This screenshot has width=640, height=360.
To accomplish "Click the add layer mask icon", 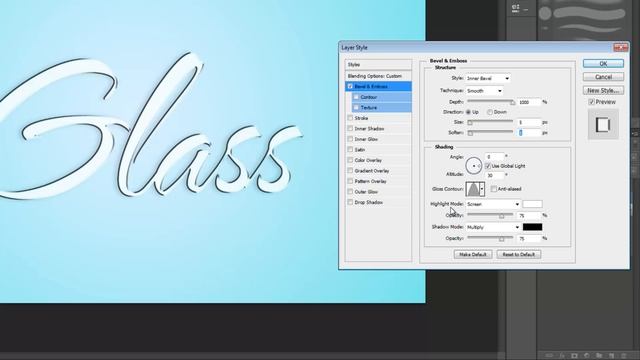I will [574, 356].
